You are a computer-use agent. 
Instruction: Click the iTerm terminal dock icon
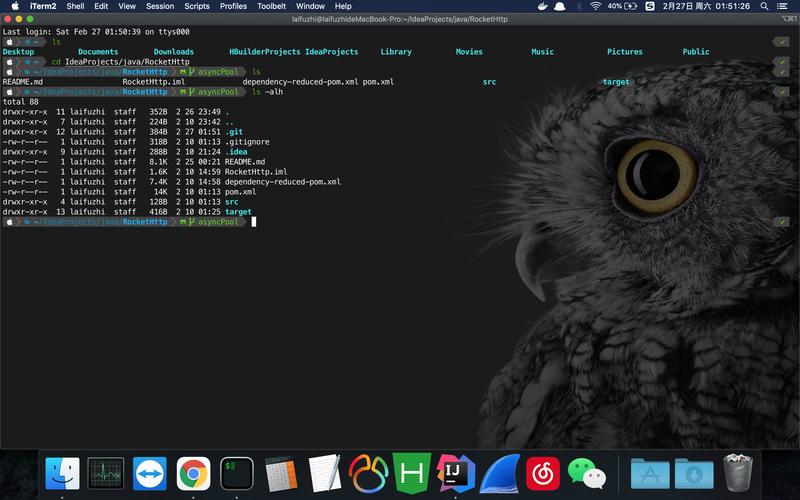(237, 473)
